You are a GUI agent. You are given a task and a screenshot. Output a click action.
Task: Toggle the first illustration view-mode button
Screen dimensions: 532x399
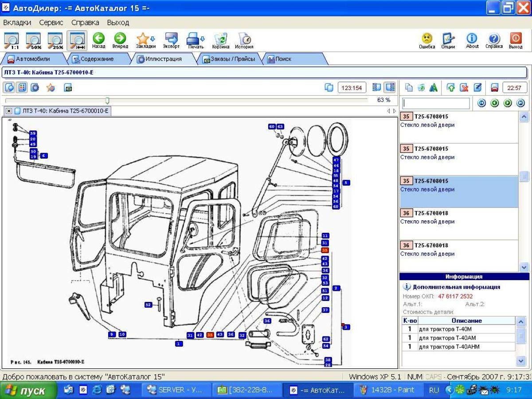click(x=9, y=87)
